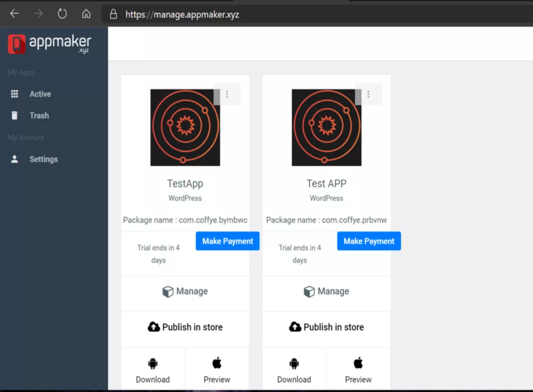Click trial ends text on TestApp card
Screen dimensions: 533x392
[158, 254]
